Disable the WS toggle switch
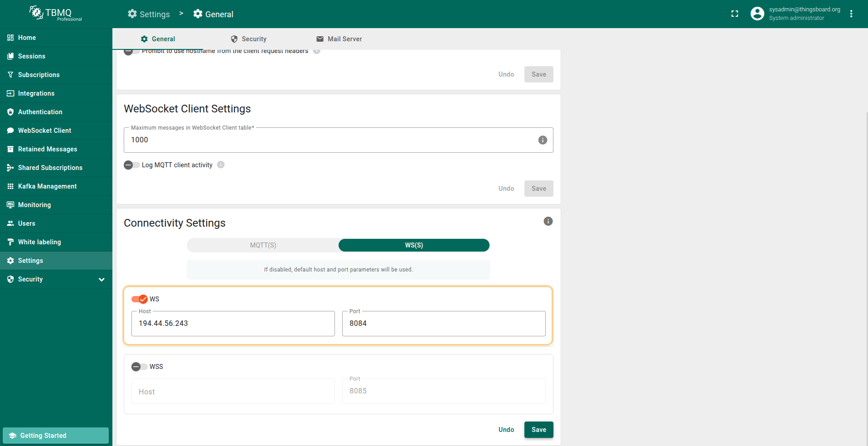 (139, 299)
